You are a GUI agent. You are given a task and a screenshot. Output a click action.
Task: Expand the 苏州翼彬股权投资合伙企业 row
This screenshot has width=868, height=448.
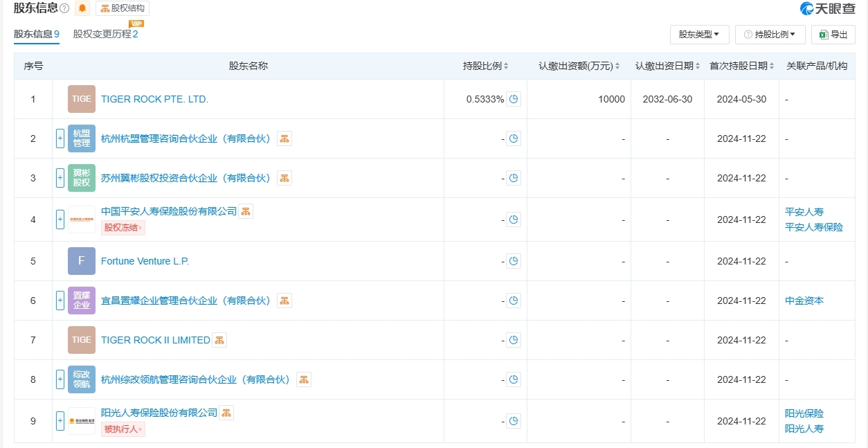60,178
